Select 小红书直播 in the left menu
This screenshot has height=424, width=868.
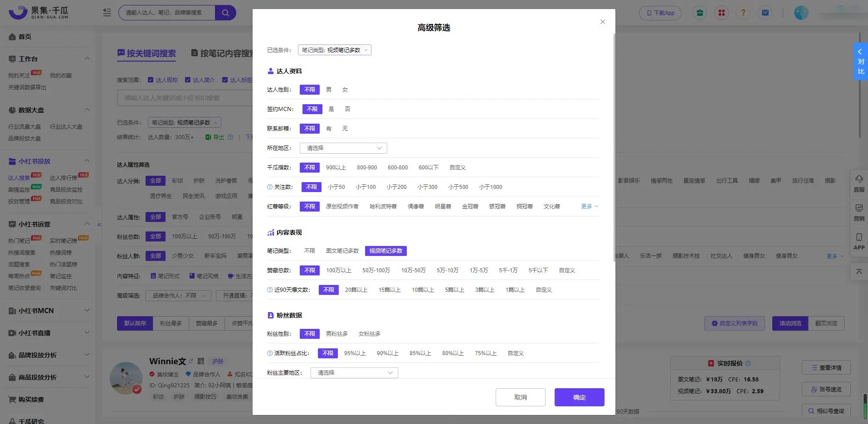coord(36,332)
